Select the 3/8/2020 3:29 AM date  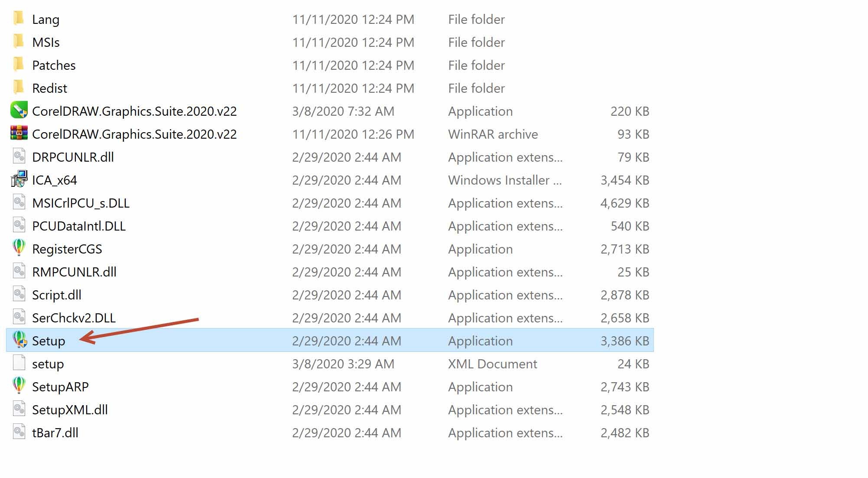point(343,364)
